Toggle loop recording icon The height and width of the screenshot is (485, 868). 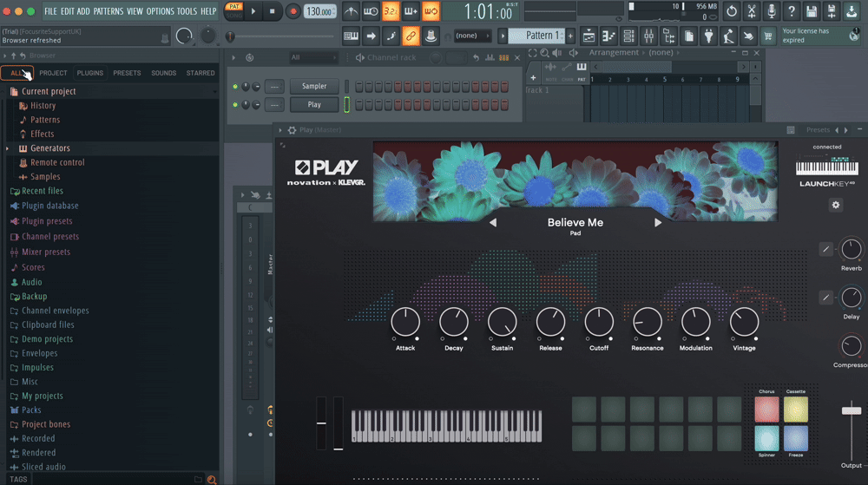pos(431,11)
